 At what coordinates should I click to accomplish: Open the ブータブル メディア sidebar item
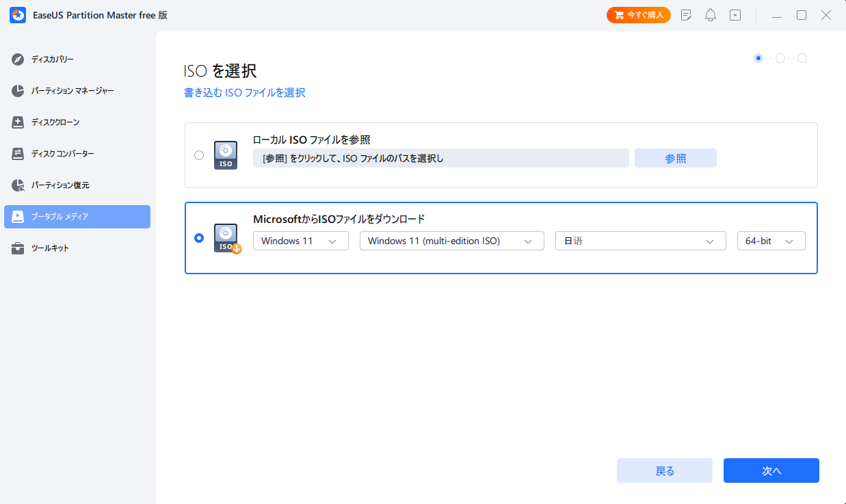point(77,217)
